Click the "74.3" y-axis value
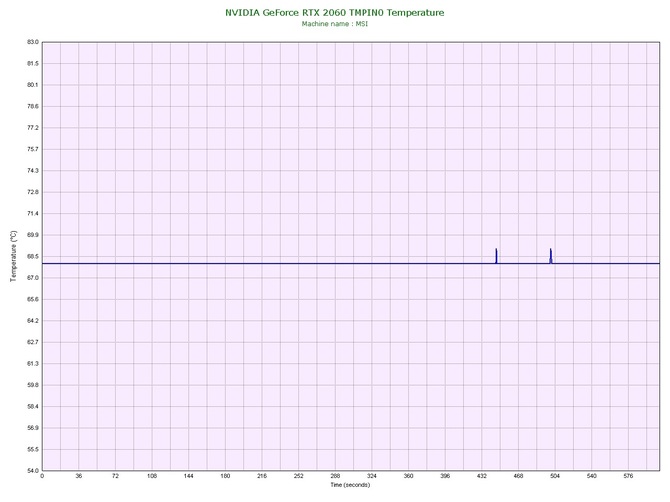The height and width of the screenshot is (502, 670). pyautogui.click(x=33, y=170)
